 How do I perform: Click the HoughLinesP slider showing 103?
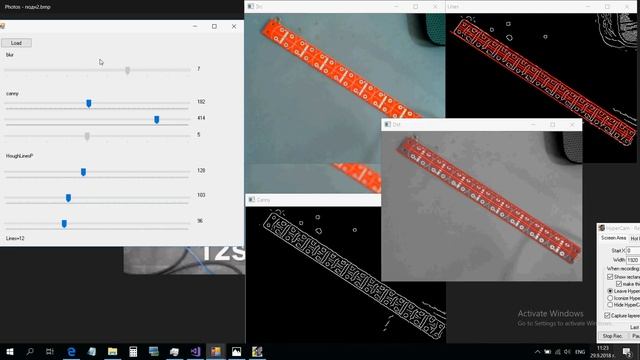(x=68, y=198)
